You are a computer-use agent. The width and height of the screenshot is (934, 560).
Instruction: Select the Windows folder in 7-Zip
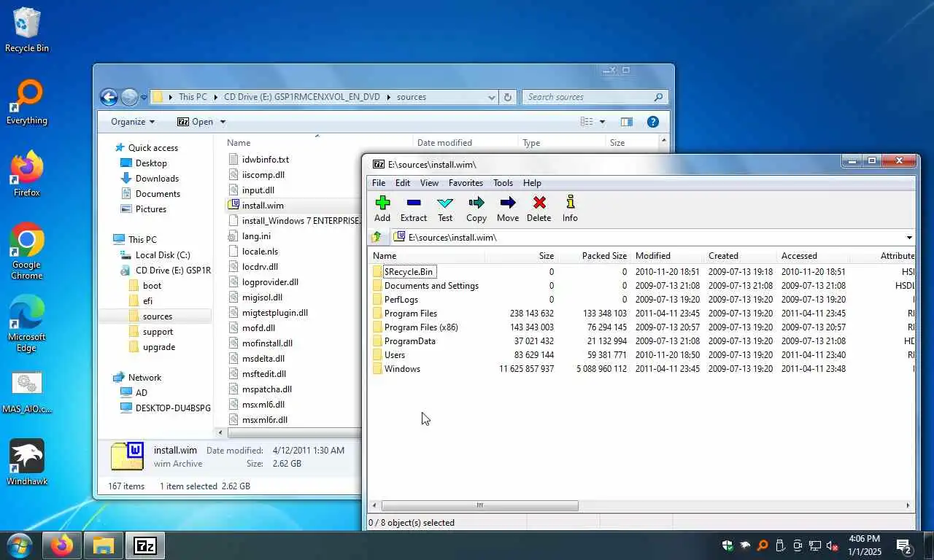pos(402,369)
